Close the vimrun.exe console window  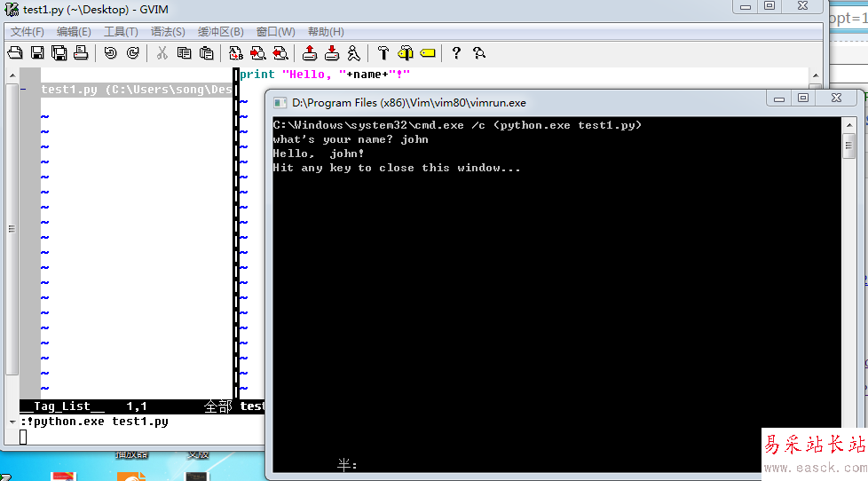pyautogui.click(x=836, y=99)
